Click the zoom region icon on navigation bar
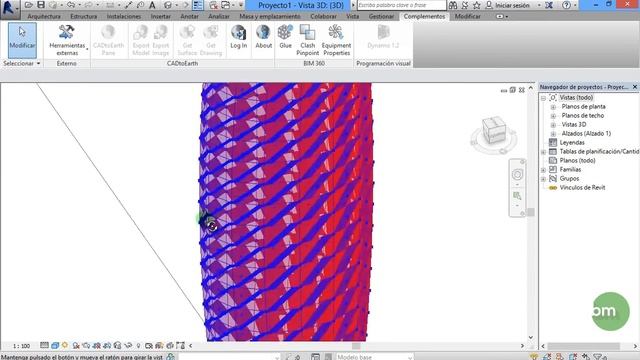The width and height of the screenshot is (640, 360). tap(517, 196)
